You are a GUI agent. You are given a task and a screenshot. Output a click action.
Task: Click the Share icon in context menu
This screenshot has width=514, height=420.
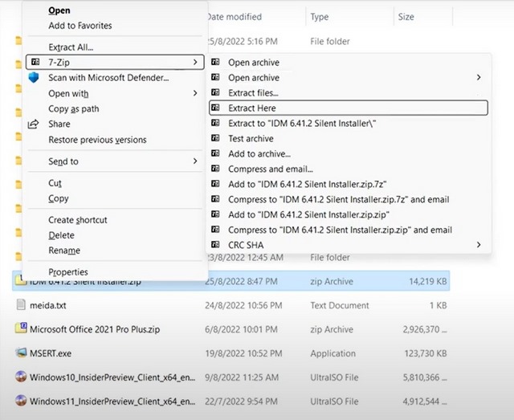33,124
